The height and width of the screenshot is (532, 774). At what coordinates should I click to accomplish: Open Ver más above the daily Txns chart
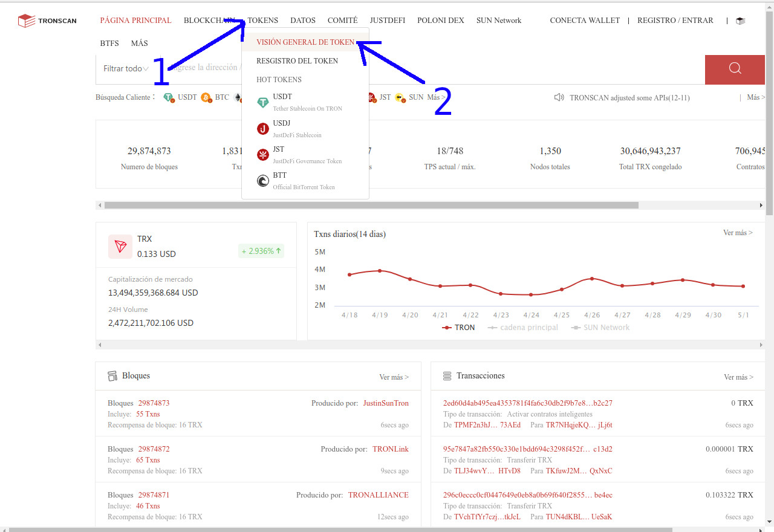[x=738, y=233]
